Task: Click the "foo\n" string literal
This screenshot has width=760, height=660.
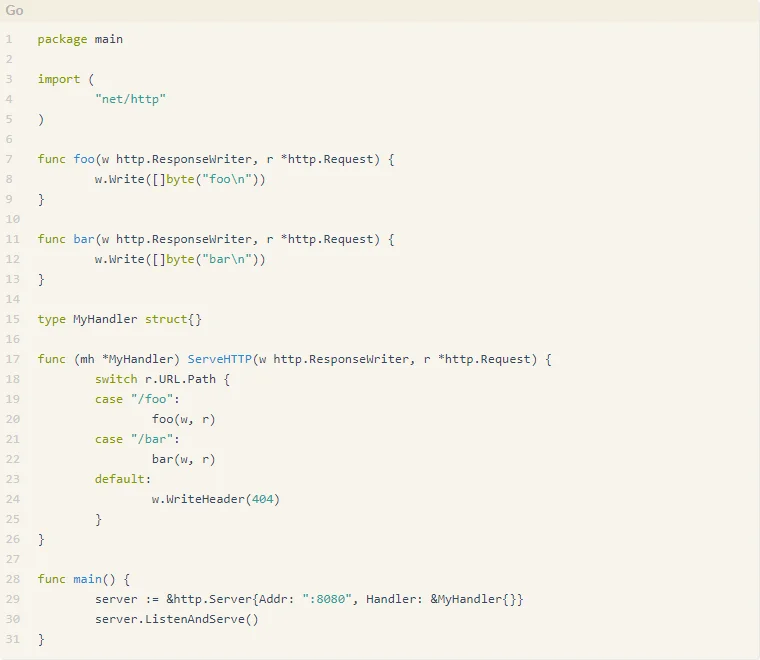Action: (227, 179)
